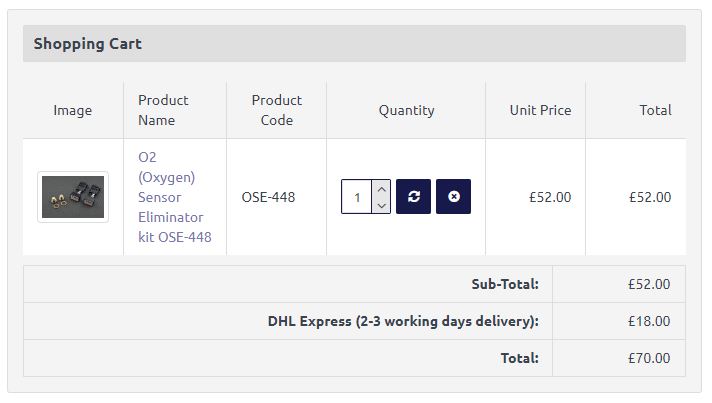Click inside the quantity input field
Viewport: 712px width, 403px height.
[357, 197]
